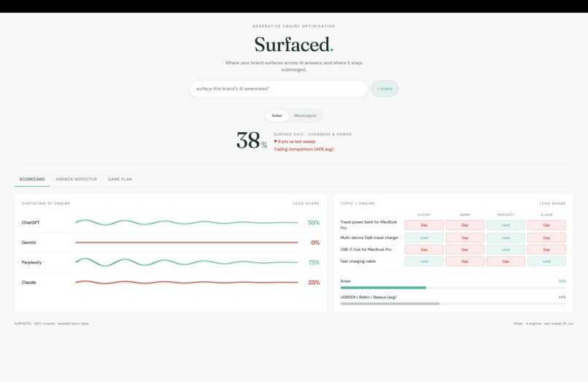Image resolution: width=588 pixels, height=382 pixels.
Task: Click the 6 pts vs last sweep indicator
Action: point(295,142)
